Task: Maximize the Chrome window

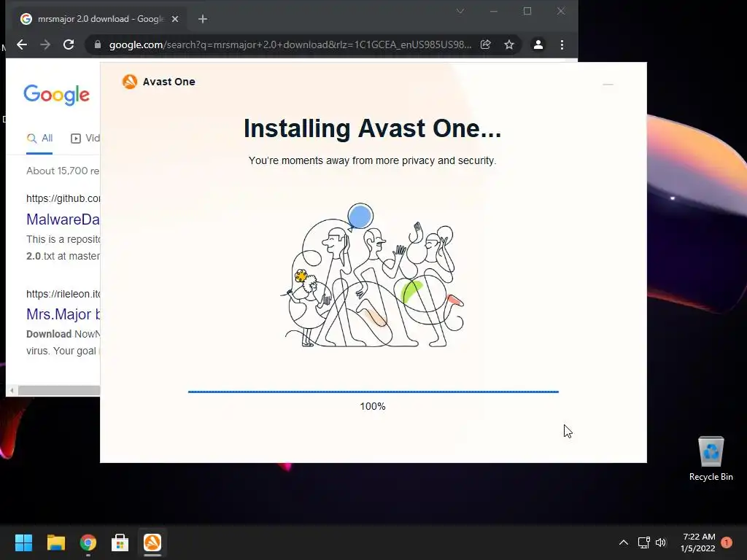Action: 527,11
